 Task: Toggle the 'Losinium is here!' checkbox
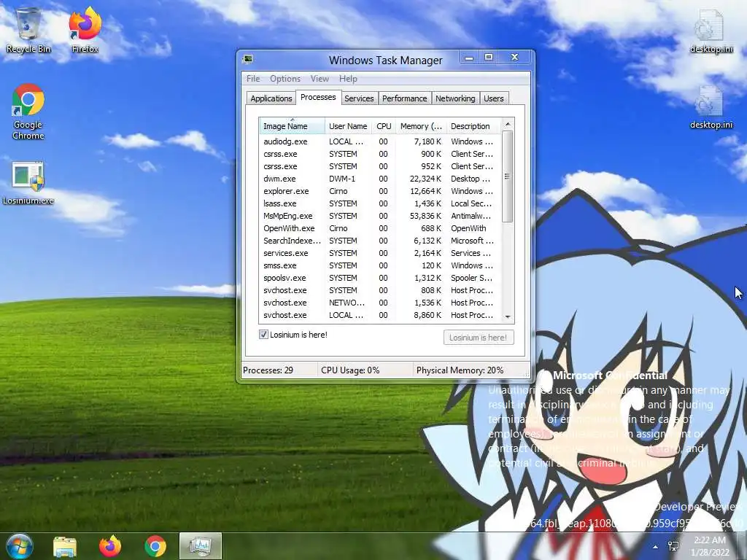tap(263, 335)
